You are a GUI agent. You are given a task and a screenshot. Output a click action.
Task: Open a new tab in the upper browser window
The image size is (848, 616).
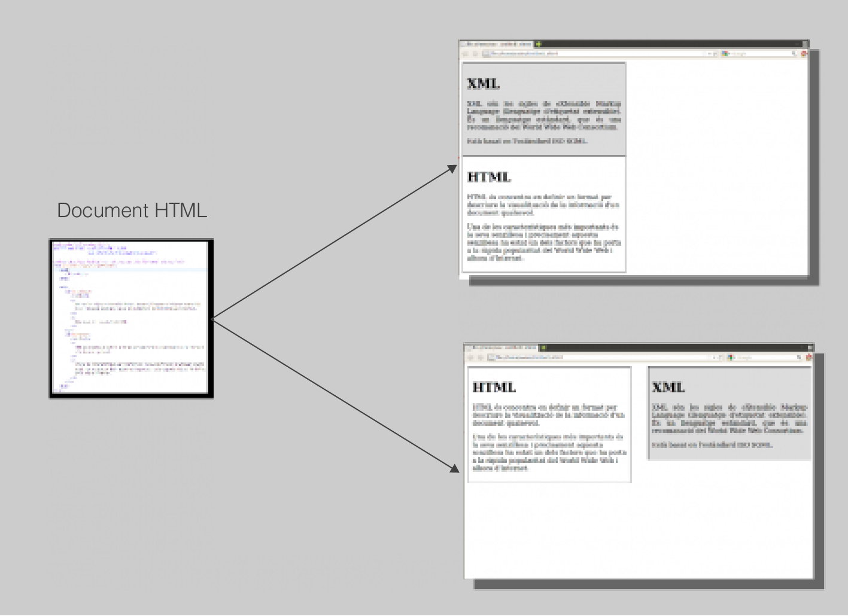[x=539, y=44]
